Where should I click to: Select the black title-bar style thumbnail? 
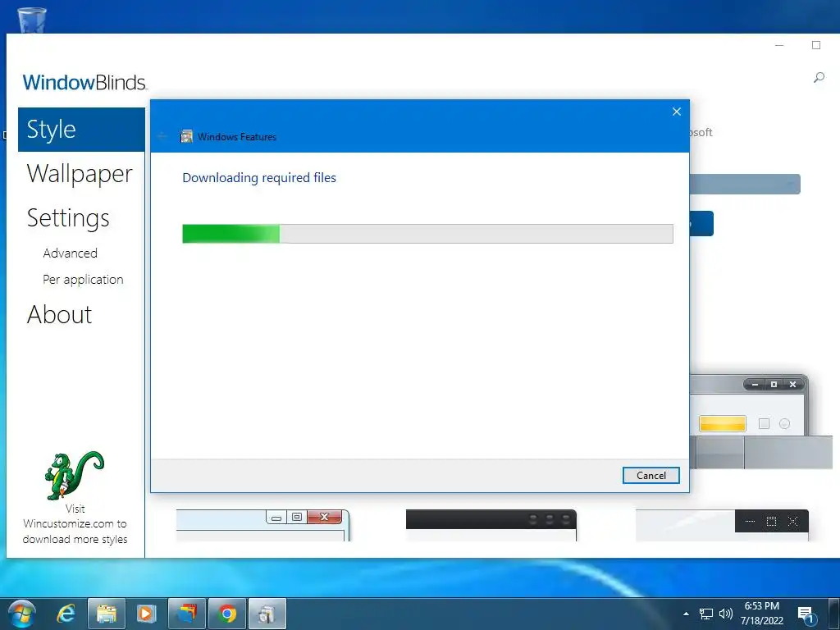tap(722, 525)
